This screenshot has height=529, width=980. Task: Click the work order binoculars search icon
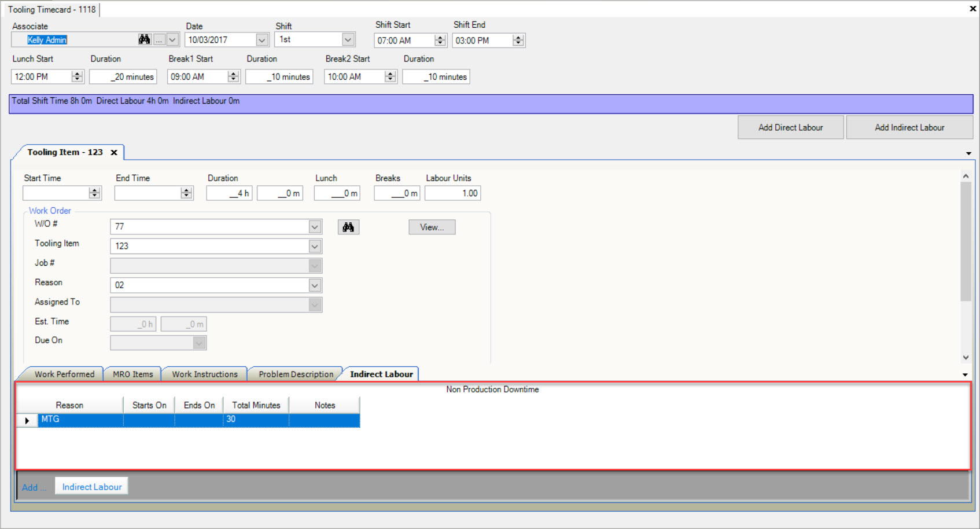pos(348,227)
